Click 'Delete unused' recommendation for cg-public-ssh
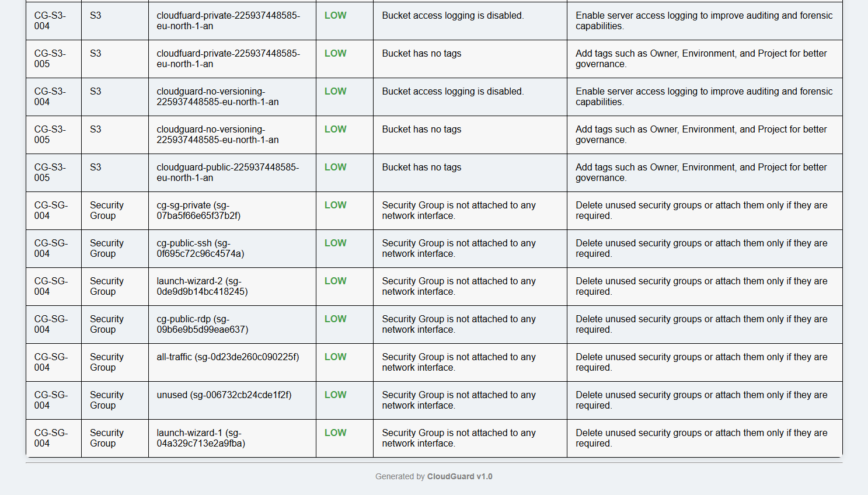 tap(702, 248)
